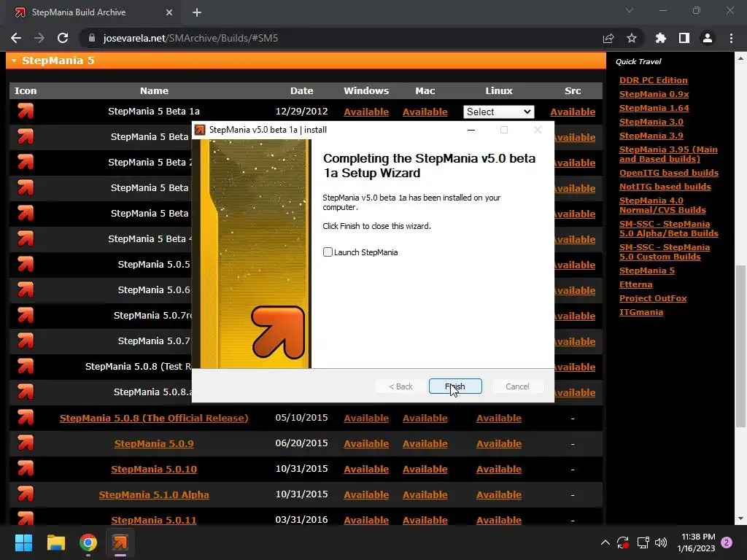
Task: Go to StepMania 1.64 in Quick Travel
Action: point(654,108)
